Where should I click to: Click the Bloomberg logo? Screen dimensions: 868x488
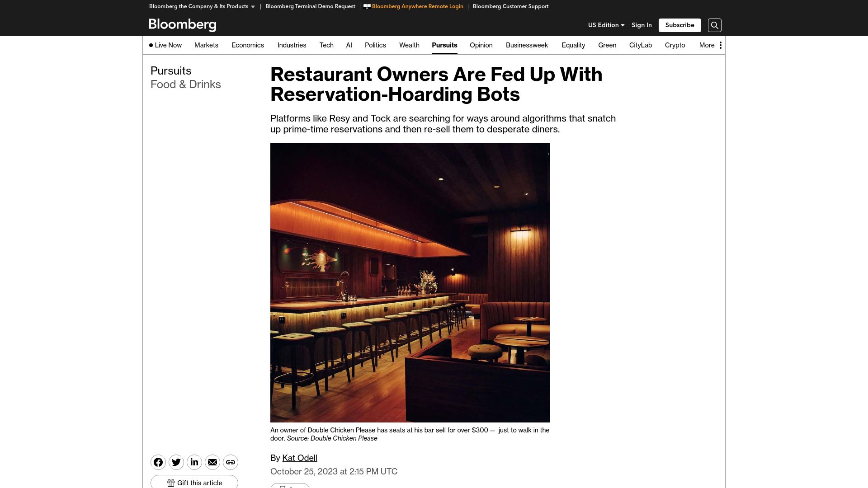point(183,25)
